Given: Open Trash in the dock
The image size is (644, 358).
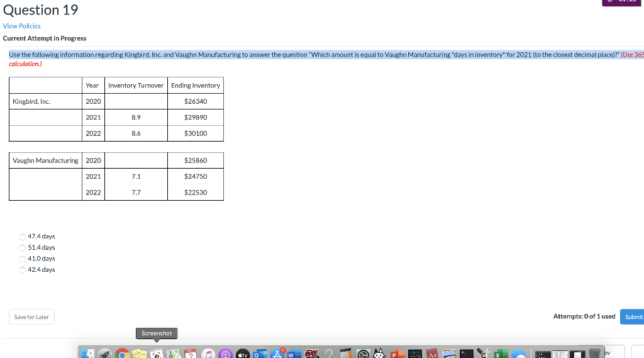Looking at the screenshot, I should pos(594,353).
